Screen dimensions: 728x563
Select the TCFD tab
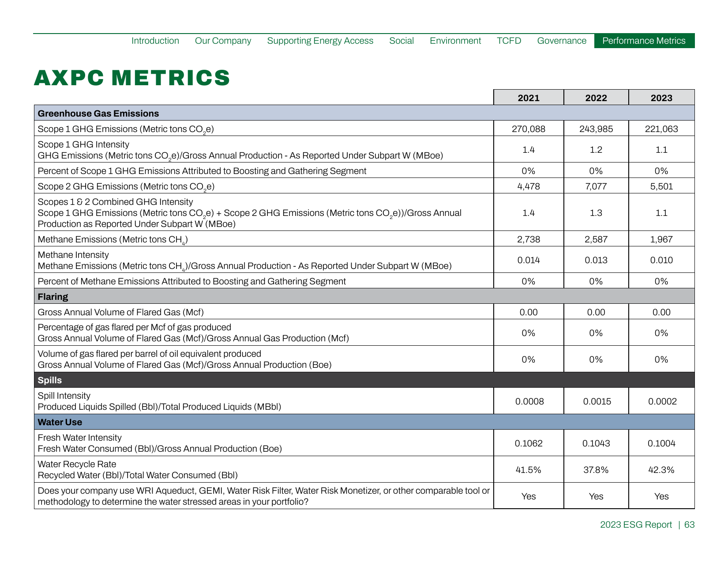(x=509, y=41)
